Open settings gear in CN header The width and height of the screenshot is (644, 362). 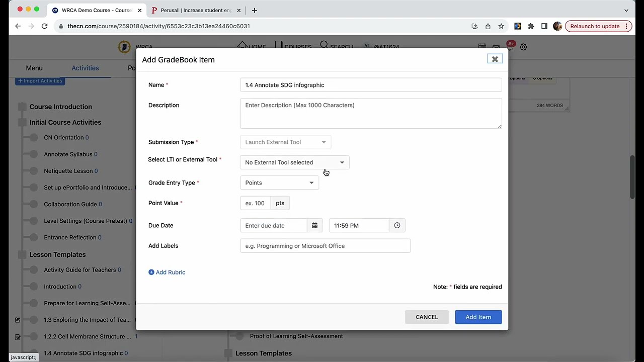tap(523, 47)
